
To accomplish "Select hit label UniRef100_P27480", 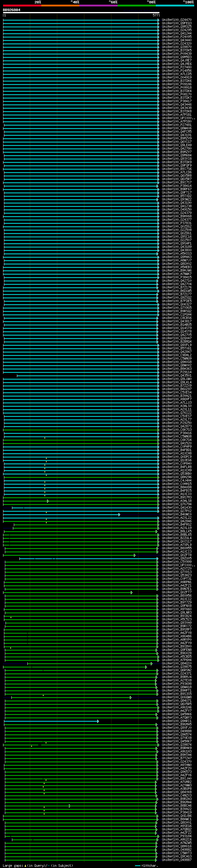I will click(x=176, y=67).
